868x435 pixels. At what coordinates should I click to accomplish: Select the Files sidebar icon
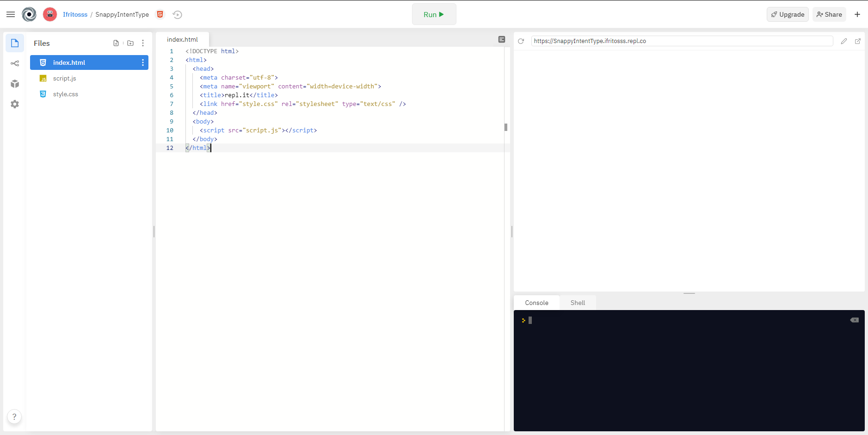[x=15, y=43]
